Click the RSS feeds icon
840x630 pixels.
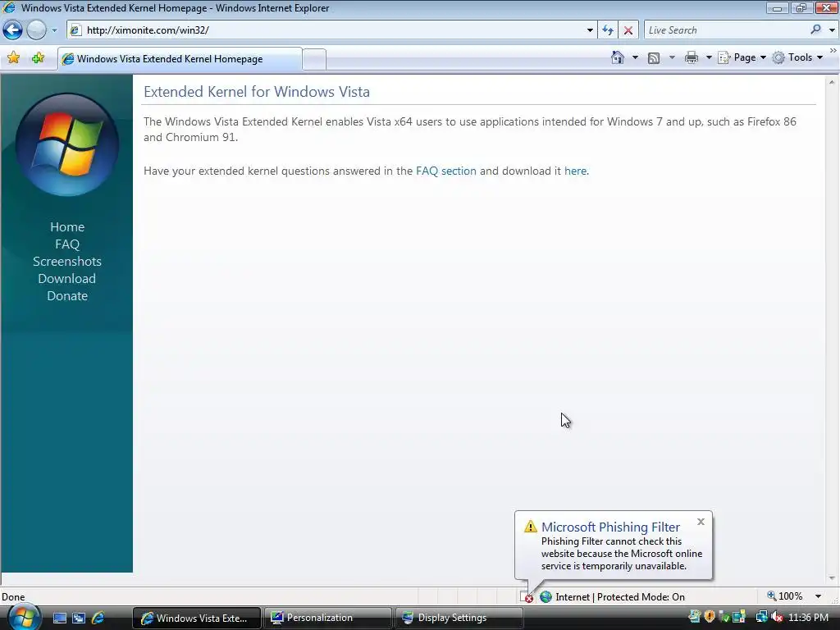[654, 58]
